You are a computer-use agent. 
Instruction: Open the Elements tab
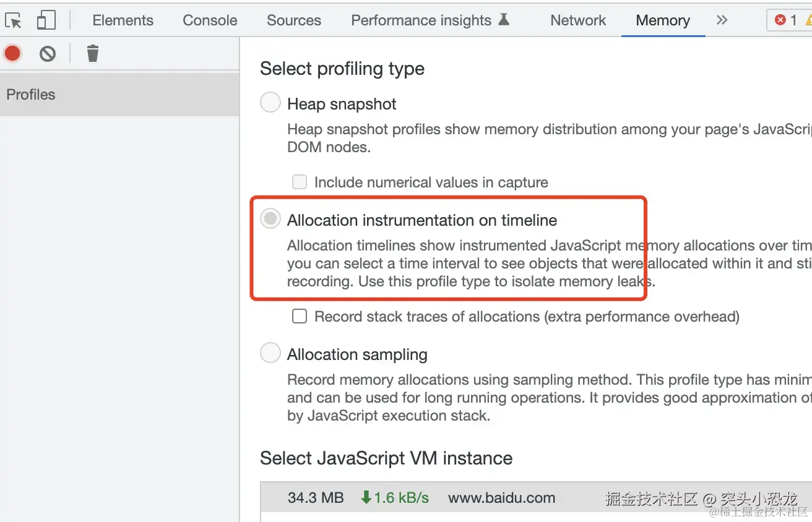click(x=123, y=20)
